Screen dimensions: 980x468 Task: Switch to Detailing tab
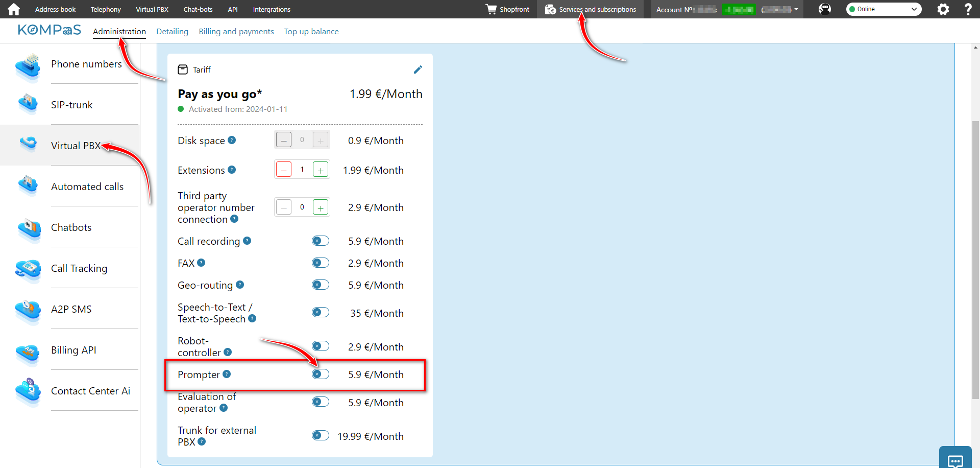tap(172, 31)
